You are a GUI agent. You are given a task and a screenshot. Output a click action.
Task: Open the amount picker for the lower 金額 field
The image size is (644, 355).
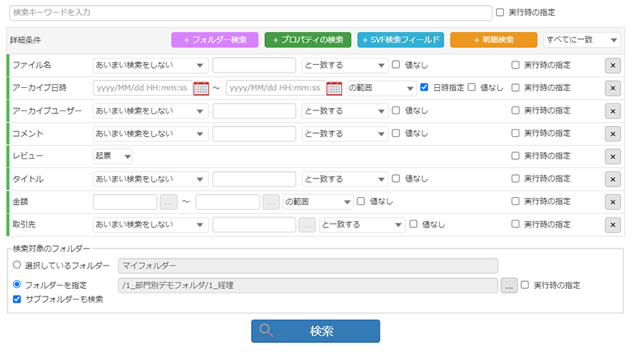pyautogui.click(x=169, y=202)
